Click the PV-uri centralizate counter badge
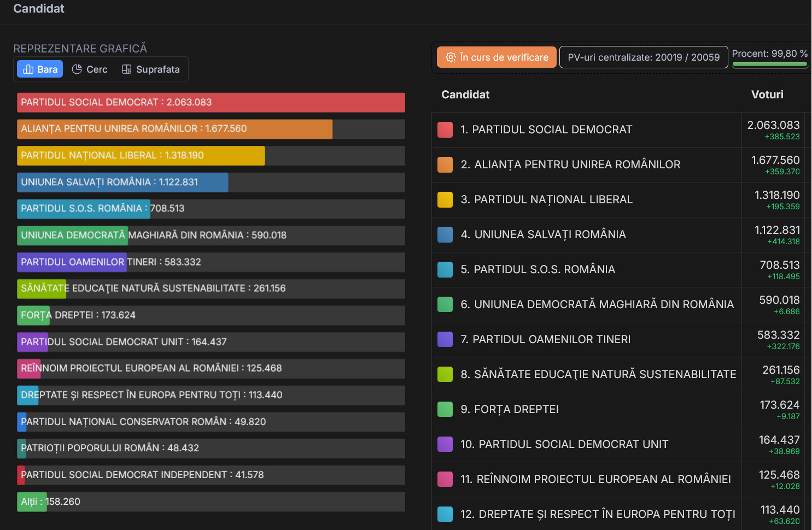Screen dimensions: 812x530 pos(644,57)
